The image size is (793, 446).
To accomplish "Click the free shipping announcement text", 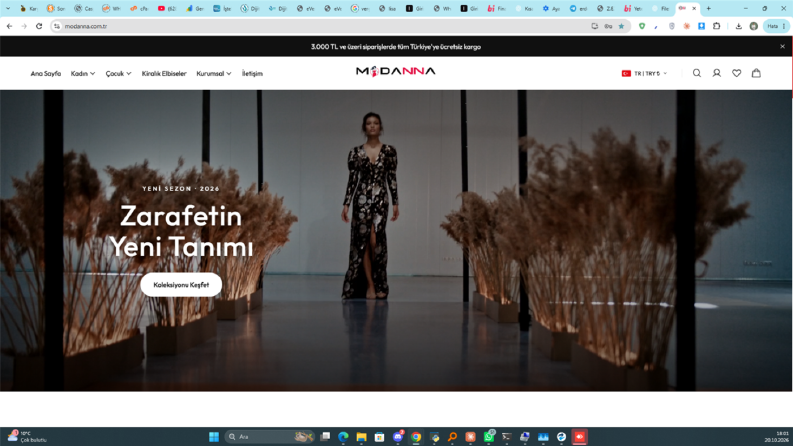I will [395, 47].
